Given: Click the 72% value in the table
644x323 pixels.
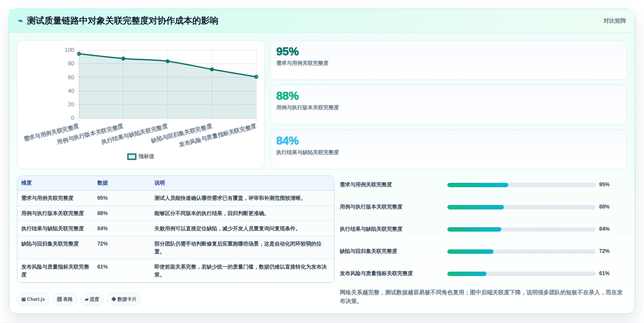Looking at the screenshot, I should click(103, 244).
